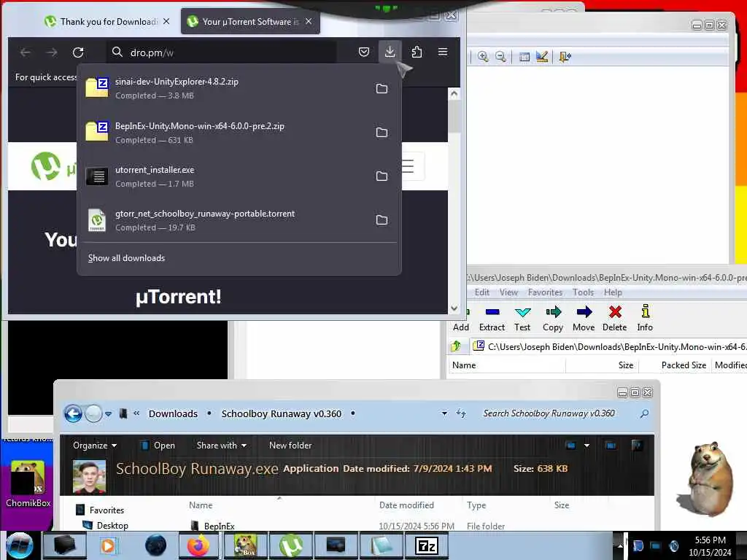Zoom out on the background viewer window
This screenshot has width=747, height=560.
click(500, 57)
